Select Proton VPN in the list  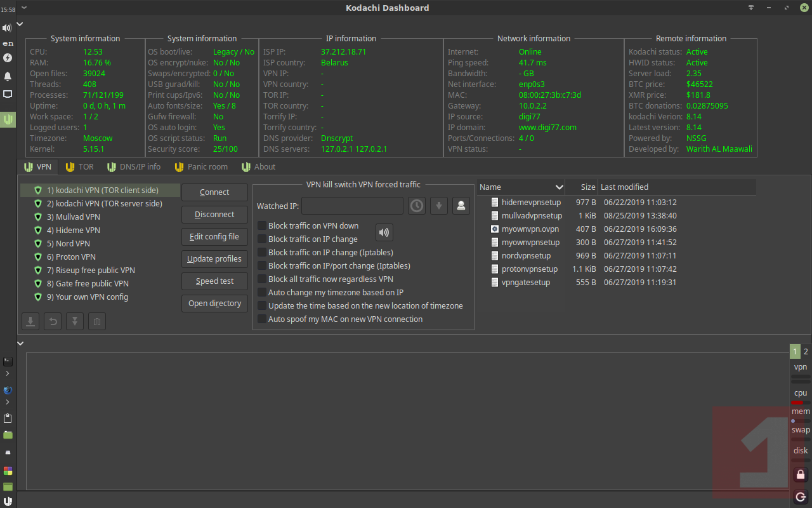click(100, 257)
